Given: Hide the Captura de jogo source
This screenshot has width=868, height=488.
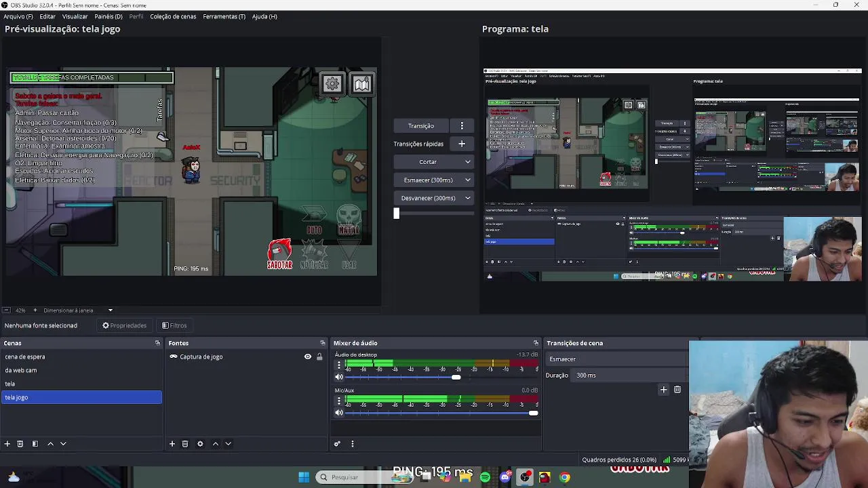Looking at the screenshot, I should click(x=308, y=357).
